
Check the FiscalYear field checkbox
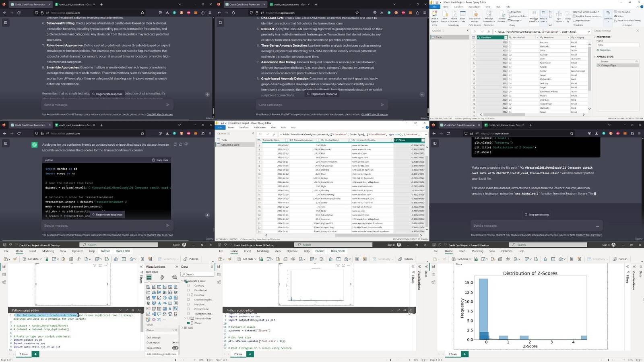click(188, 295)
